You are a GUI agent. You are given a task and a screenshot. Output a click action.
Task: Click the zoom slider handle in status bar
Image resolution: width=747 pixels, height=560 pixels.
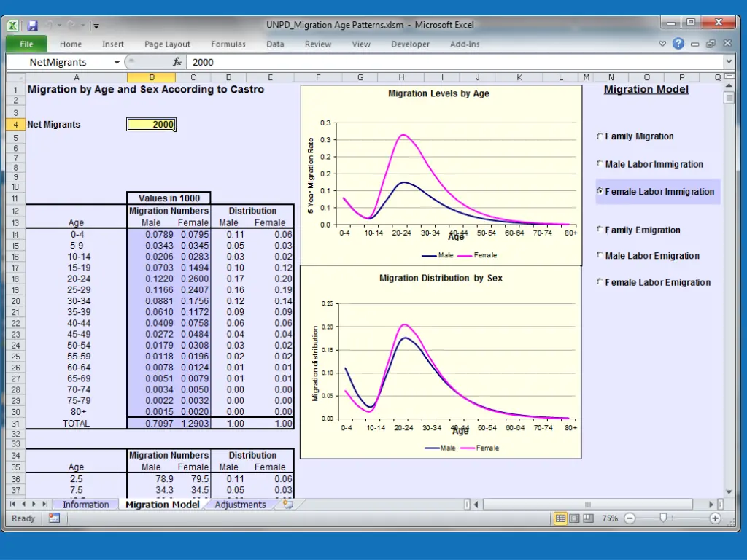pyautogui.click(x=662, y=518)
